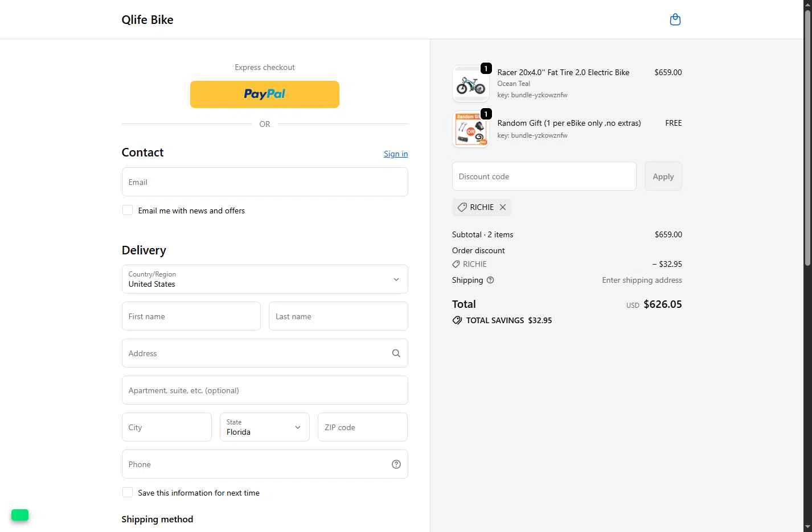The width and height of the screenshot is (812, 532).
Task: Focus the Apartment, suite, etc. field
Action: pos(265,390)
